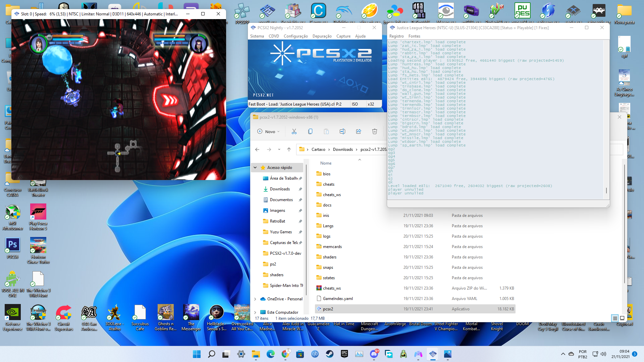Unpin Downloads from Acesso rápido
Viewport: 644px width, 362px height.
click(300, 189)
